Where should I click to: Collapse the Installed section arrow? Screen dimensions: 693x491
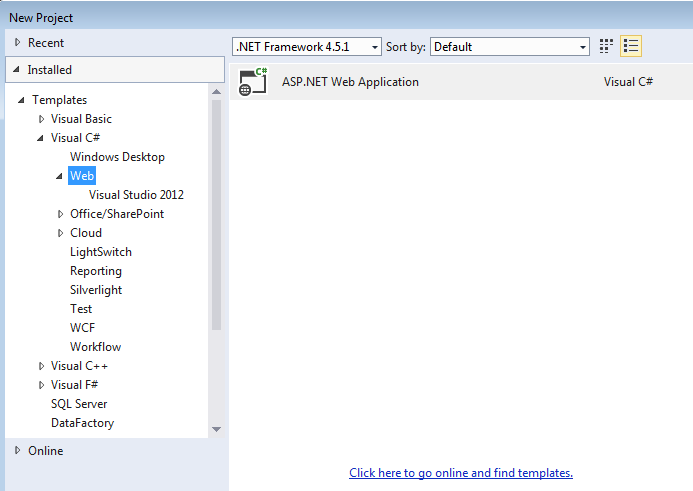(x=16, y=69)
